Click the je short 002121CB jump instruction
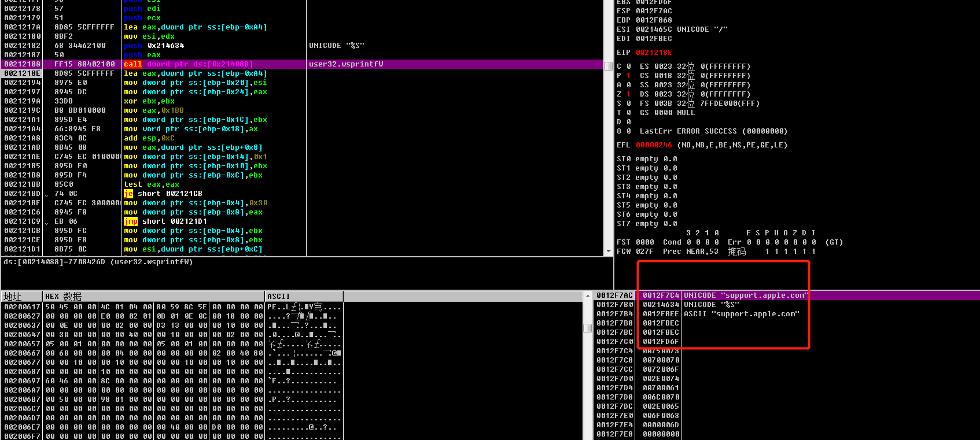 pyautogui.click(x=163, y=194)
